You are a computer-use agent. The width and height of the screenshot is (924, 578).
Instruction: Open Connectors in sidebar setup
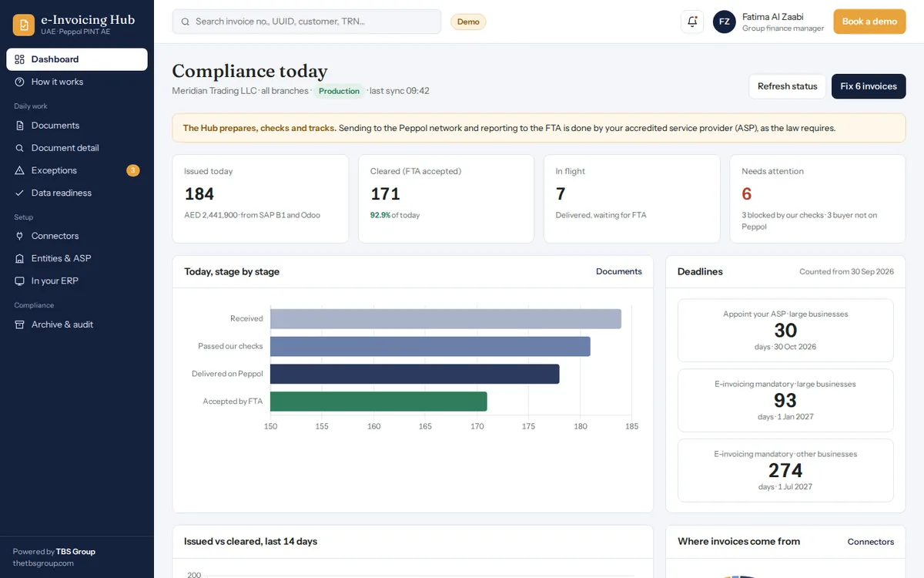coord(77,236)
